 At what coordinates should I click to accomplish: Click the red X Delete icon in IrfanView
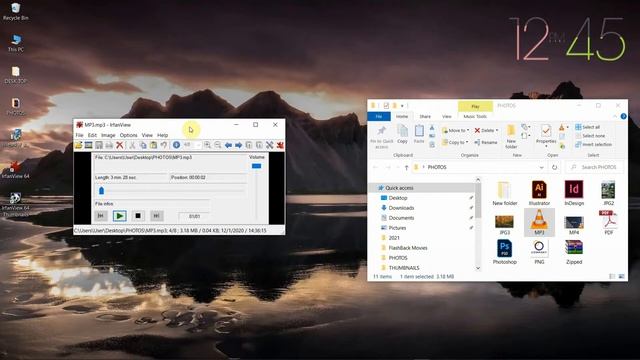120,145
